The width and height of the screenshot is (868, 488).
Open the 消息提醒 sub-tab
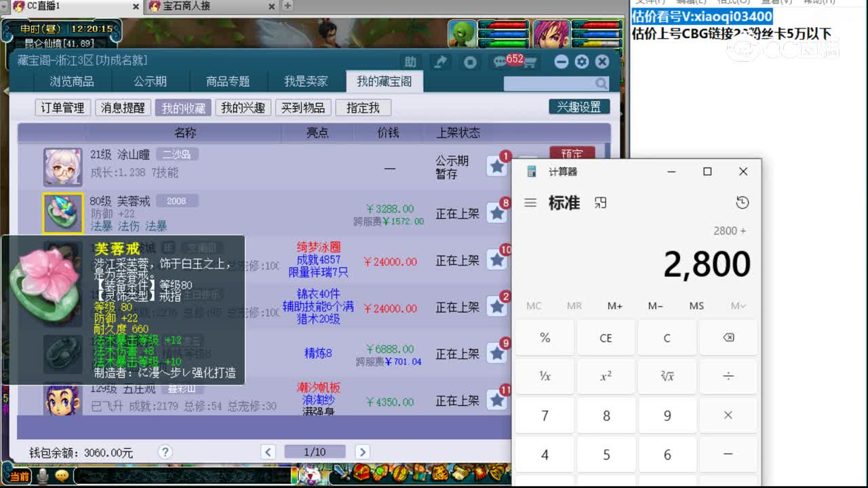tap(123, 108)
